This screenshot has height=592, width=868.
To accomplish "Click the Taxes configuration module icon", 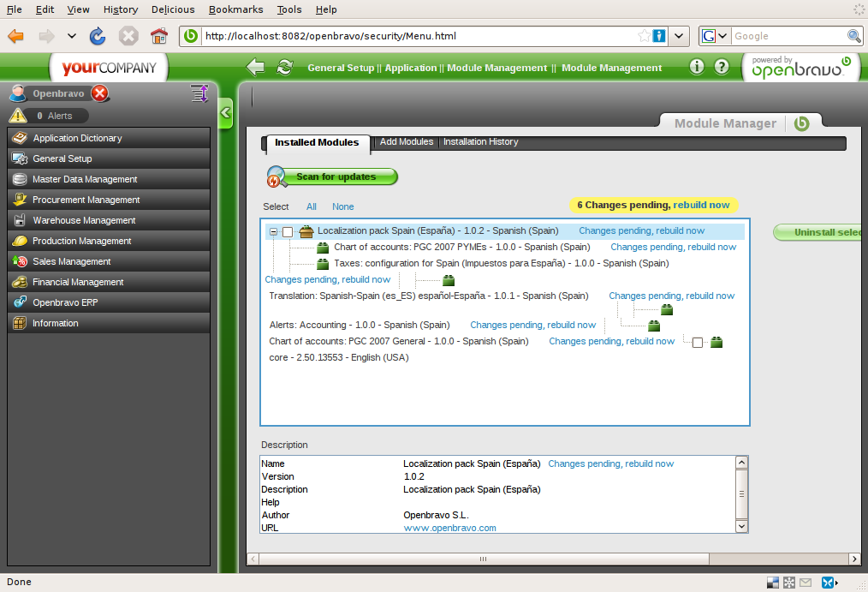I will tap(323, 264).
